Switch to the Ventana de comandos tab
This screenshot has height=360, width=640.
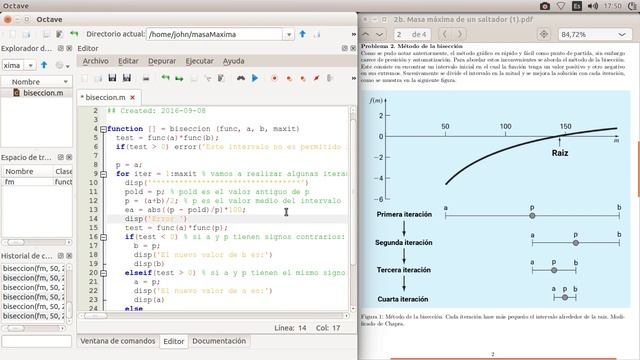pyautogui.click(x=118, y=341)
